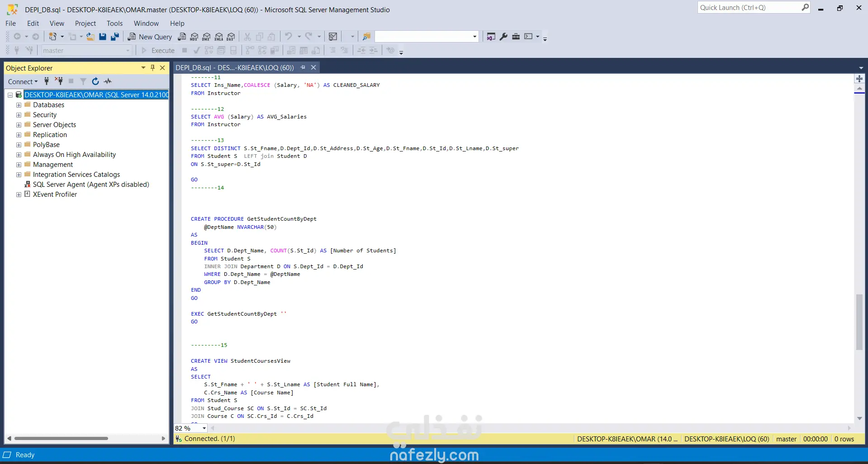
Task: Open the File menu
Action: coord(10,24)
